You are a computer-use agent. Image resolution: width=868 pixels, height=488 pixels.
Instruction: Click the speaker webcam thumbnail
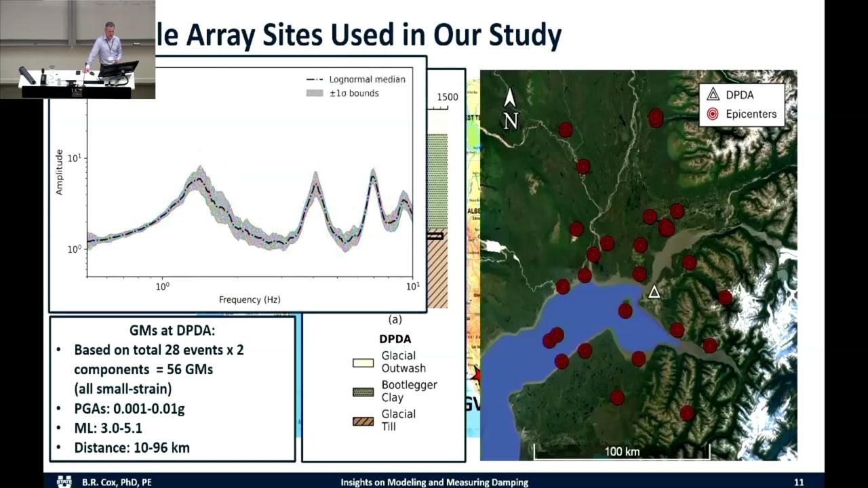click(77, 49)
